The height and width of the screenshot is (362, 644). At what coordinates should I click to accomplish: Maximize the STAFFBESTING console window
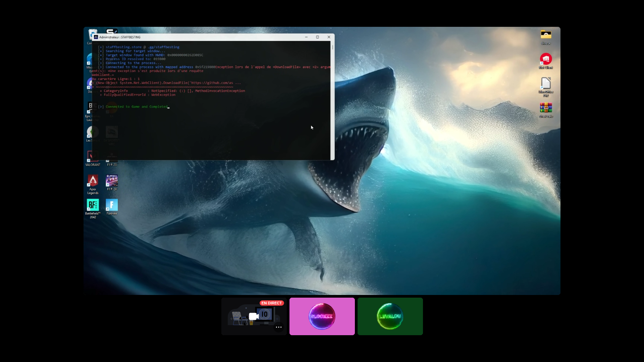[318, 37]
